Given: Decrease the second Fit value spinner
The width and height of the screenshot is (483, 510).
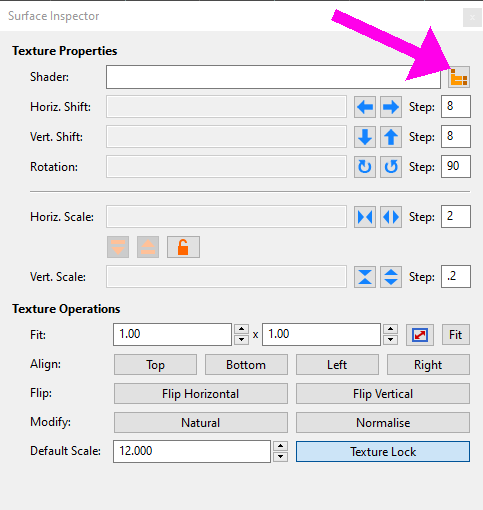Looking at the screenshot, I should (x=390, y=340).
